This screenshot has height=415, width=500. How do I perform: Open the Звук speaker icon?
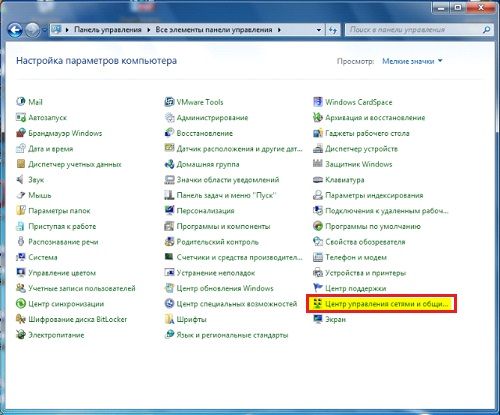coord(21,180)
